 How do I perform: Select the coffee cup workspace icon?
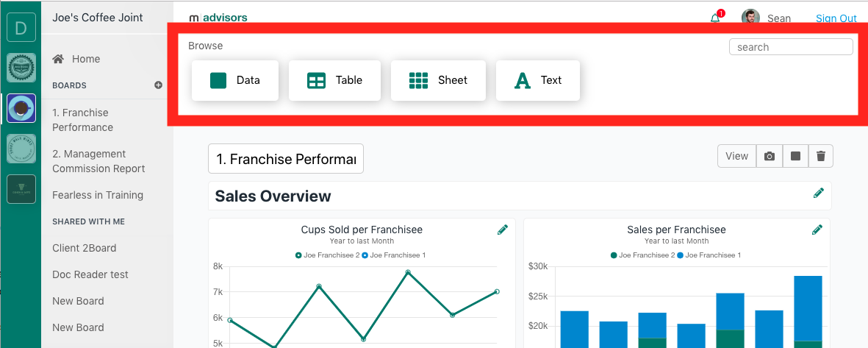point(21,108)
